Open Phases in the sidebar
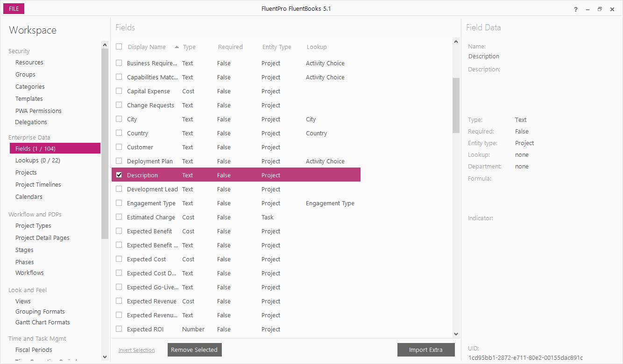 [25, 262]
